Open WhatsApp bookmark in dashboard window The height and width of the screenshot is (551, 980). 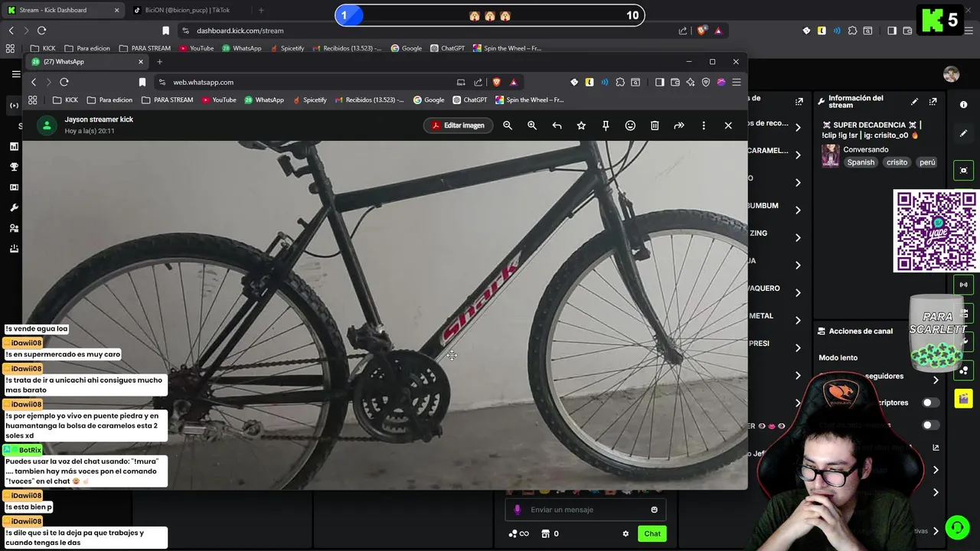click(241, 48)
